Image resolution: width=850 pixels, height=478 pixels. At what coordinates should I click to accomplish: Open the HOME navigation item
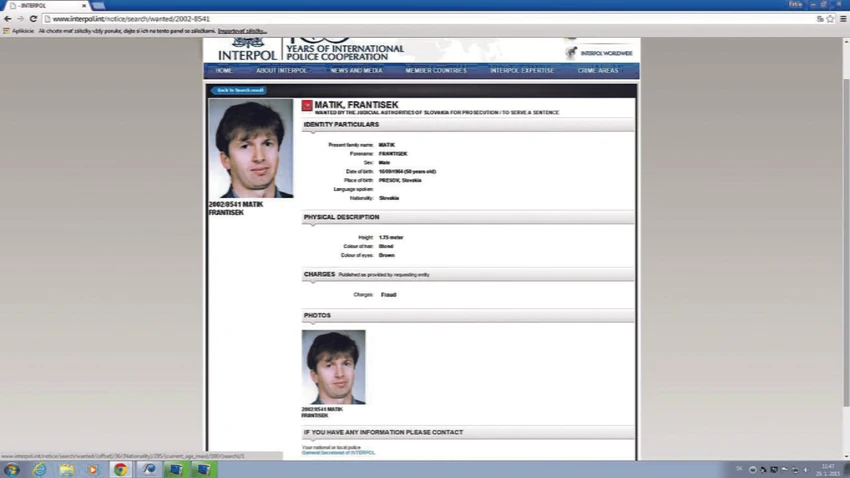[223, 71]
